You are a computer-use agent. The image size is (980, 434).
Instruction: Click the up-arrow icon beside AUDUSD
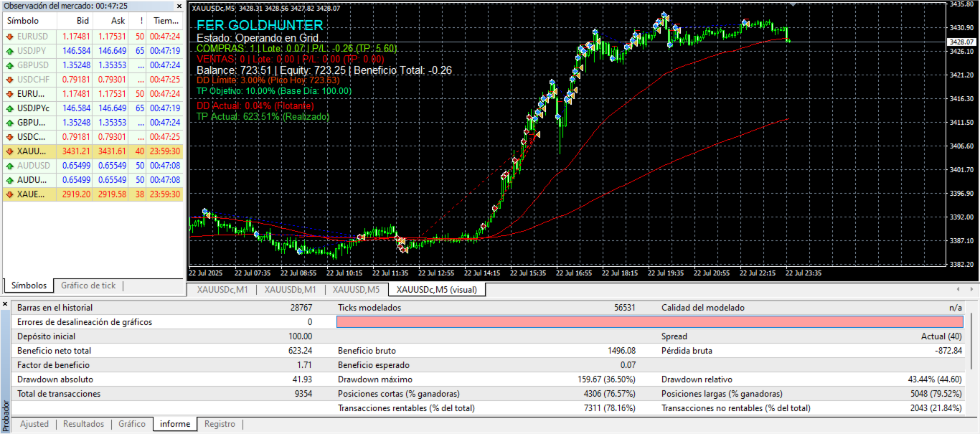pos(10,166)
